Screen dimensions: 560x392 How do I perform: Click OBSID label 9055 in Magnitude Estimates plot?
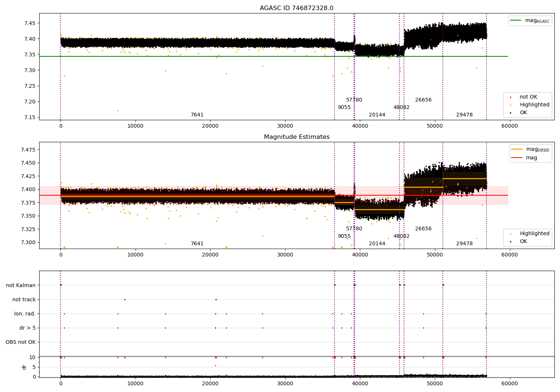[344, 236]
